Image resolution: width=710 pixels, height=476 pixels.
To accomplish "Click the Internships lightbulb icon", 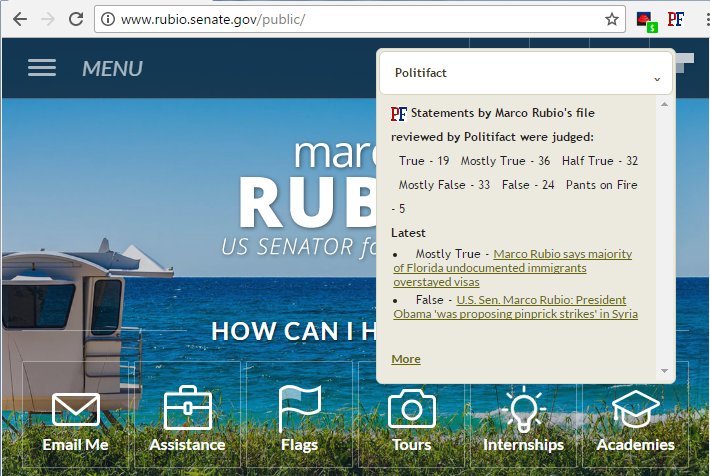I will (x=524, y=409).
